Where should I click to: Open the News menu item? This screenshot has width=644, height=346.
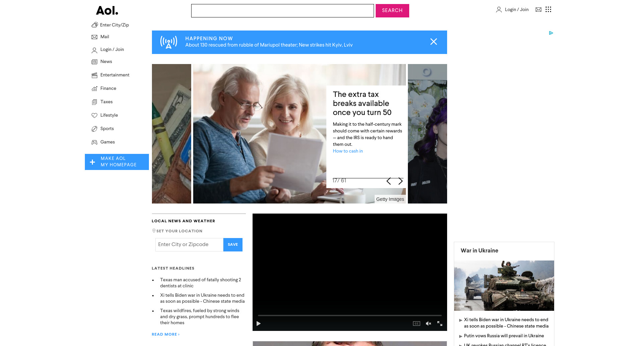(106, 62)
